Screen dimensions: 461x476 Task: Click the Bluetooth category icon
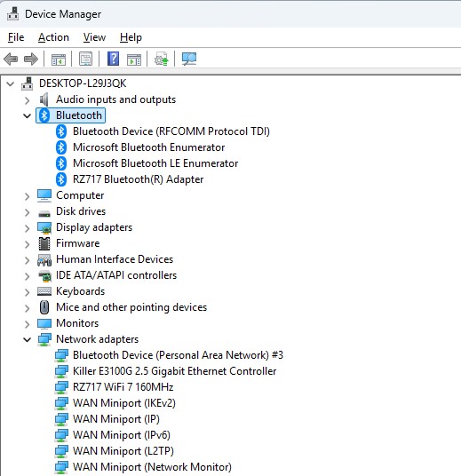(44, 115)
